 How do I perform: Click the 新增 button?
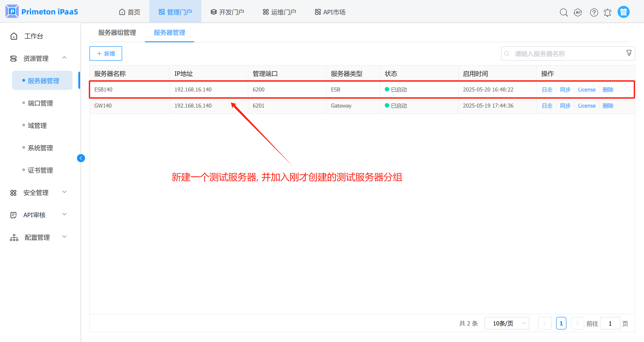pyautogui.click(x=106, y=53)
